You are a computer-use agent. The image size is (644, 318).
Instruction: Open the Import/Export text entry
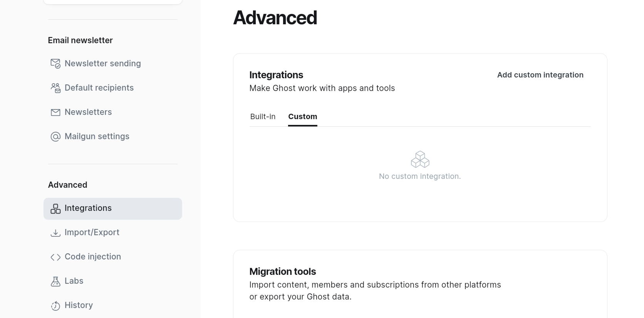point(92,232)
